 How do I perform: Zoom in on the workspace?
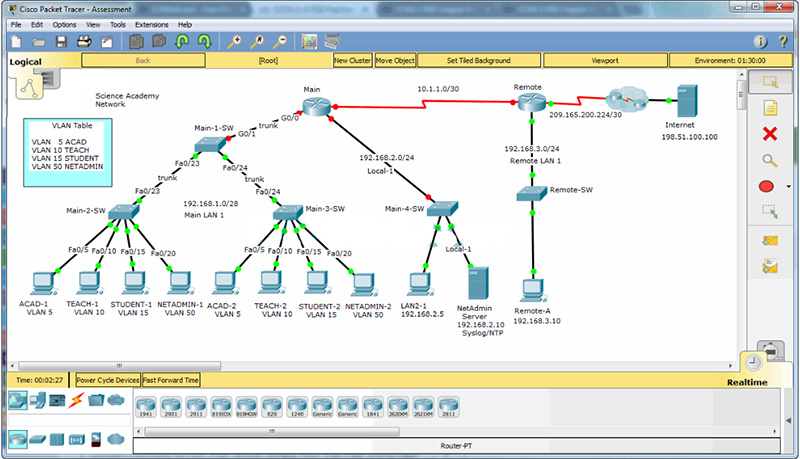[x=234, y=42]
